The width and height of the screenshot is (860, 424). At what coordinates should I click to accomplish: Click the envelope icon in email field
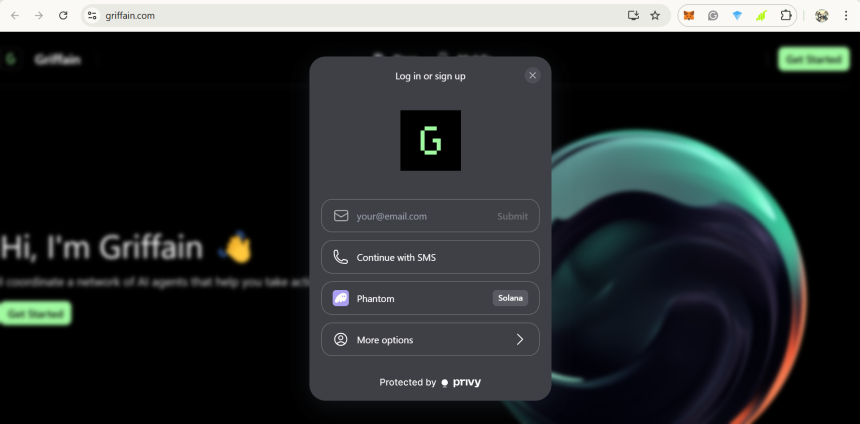point(341,216)
